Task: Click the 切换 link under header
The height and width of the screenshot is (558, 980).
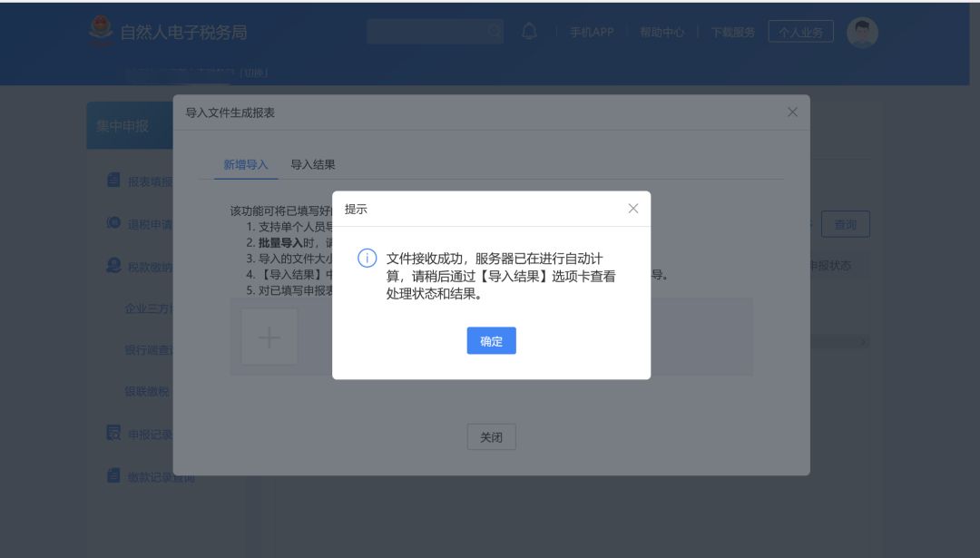Action: click(255, 73)
